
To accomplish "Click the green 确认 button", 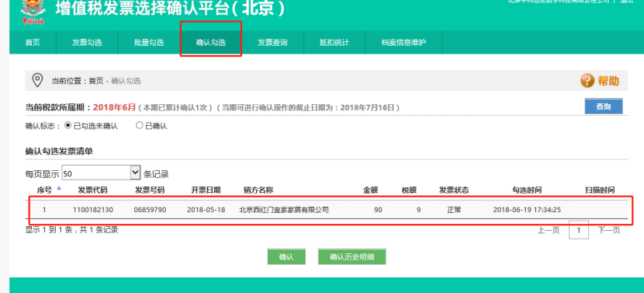I will [286, 256].
